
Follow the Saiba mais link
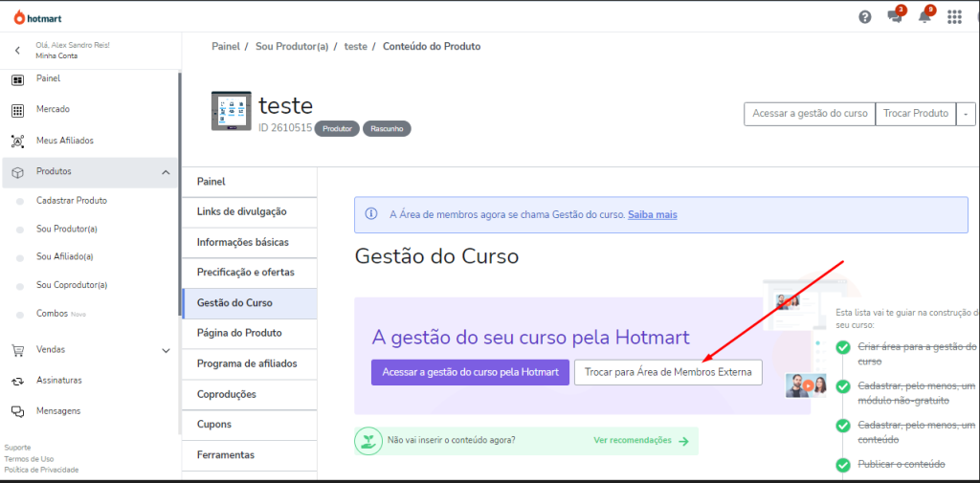[653, 214]
